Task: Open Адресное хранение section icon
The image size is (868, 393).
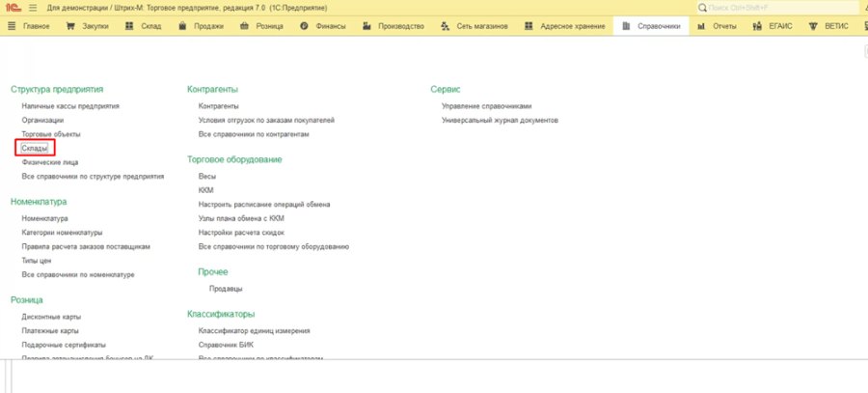Action: [529, 26]
